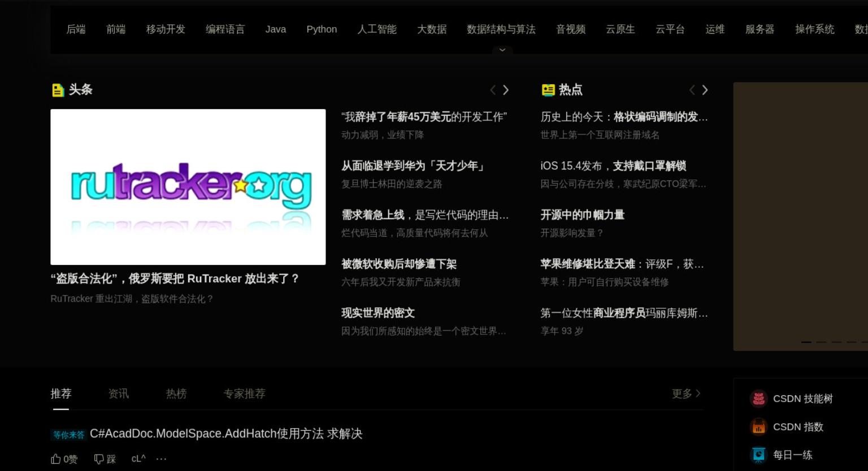Click the 热点 section icon
The width and height of the screenshot is (868, 471).
tap(548, 90)
